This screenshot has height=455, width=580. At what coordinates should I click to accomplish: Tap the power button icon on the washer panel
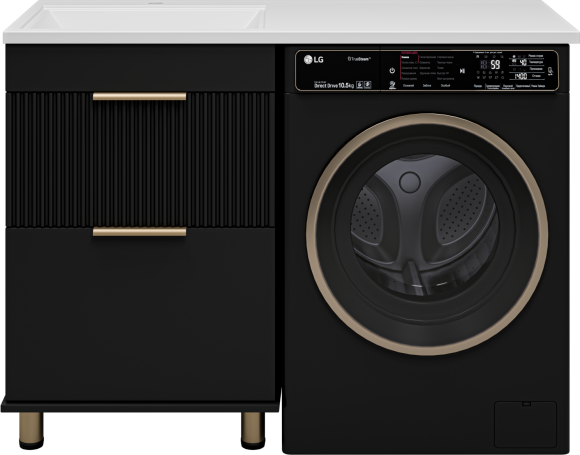pos(392,71)
